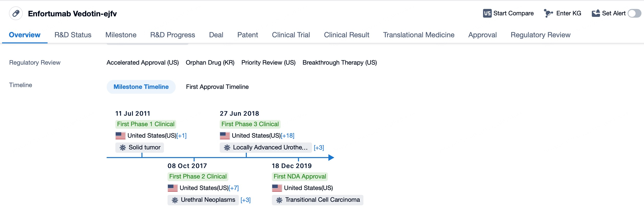Viewport: 644px width, 214px height.
Task: Click the pill drug icon beside the title
Action: coord(16,13)
